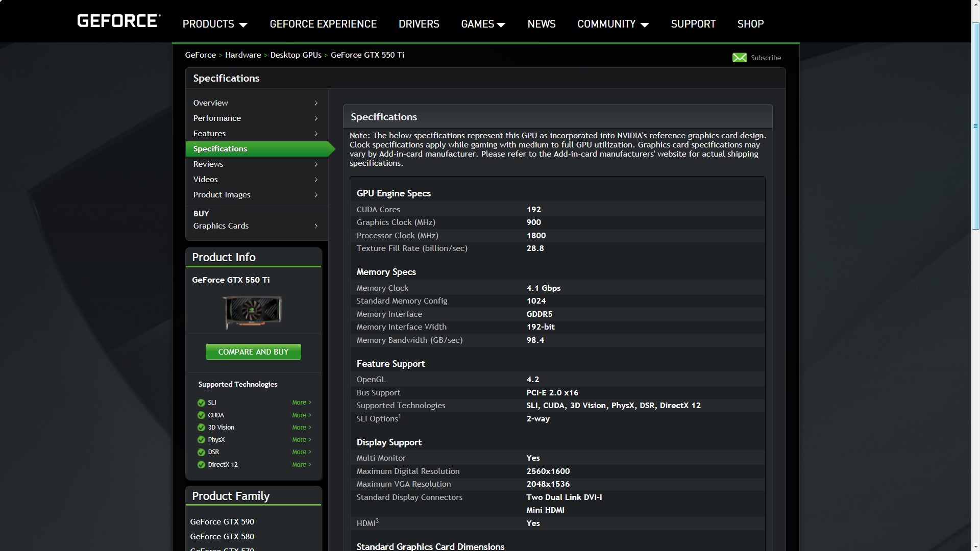
Task: Click the Subscribe envelope icon
Action: tap(740, 58)
